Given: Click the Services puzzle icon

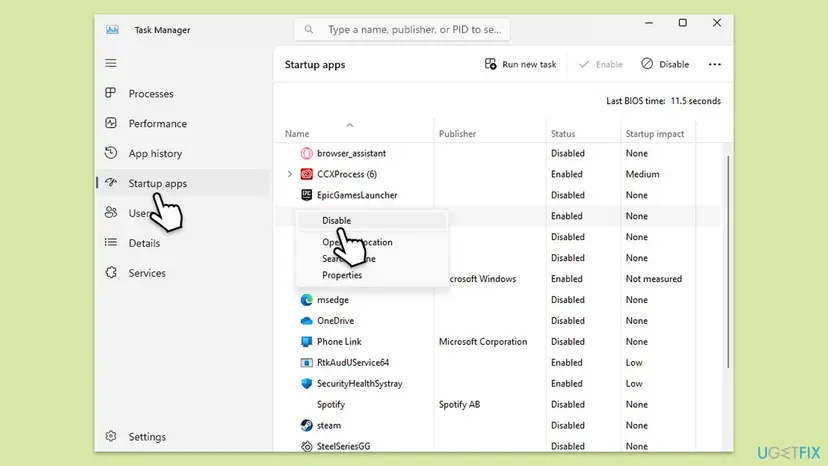Looking at the screenshot, I should coord(110,273).
